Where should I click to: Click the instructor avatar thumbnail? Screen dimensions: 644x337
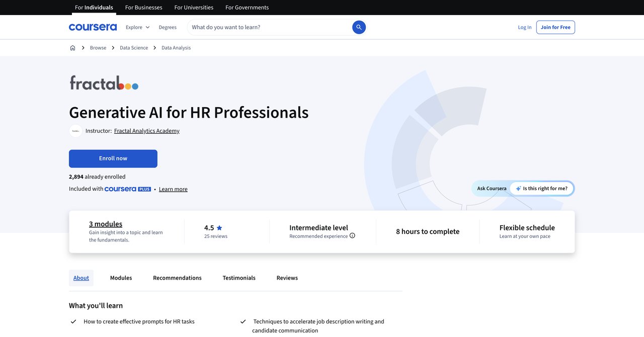(x=75, y=131)
